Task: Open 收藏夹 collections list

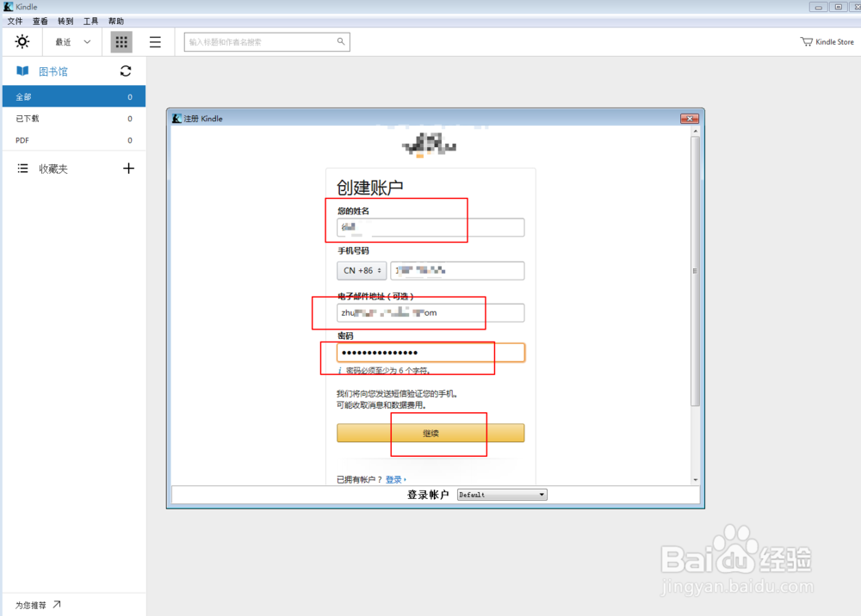Action: tap(53, 169)
